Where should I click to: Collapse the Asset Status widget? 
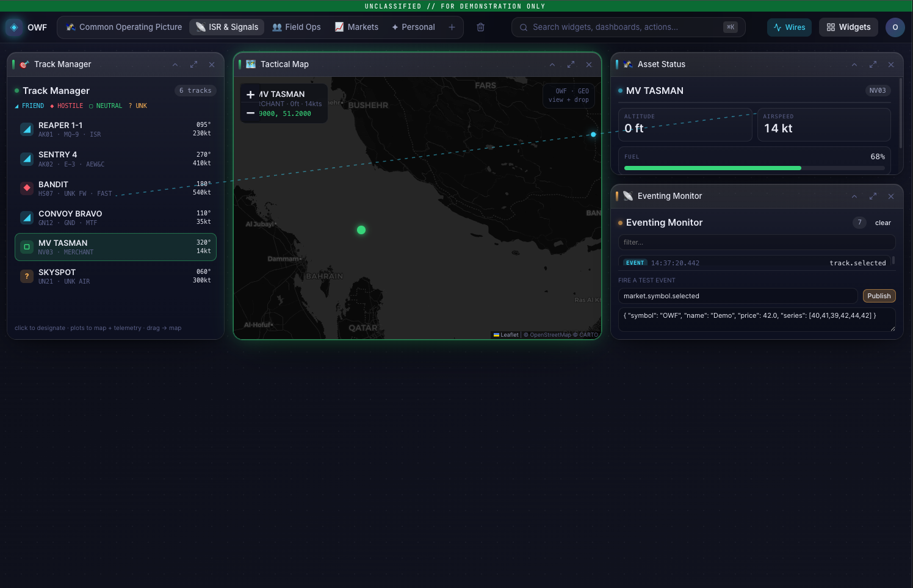[854, 64]
